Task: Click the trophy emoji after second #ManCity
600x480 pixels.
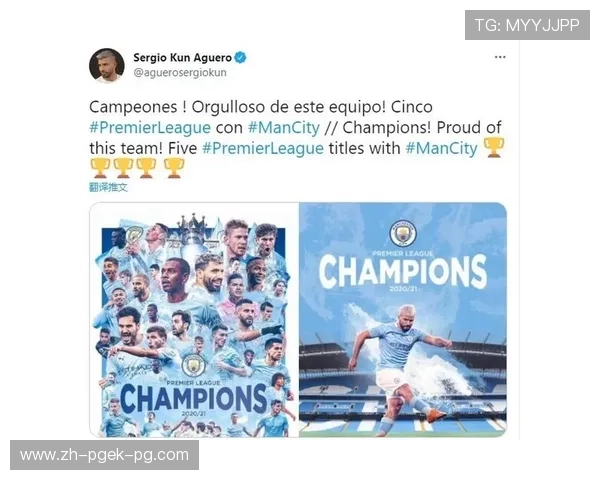Action: click(x=494, y=148)
